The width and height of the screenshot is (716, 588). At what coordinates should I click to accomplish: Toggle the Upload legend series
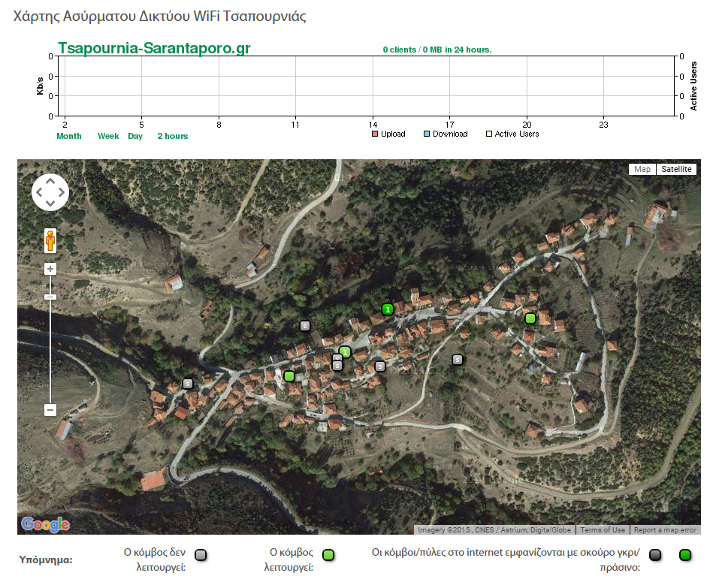388,134
